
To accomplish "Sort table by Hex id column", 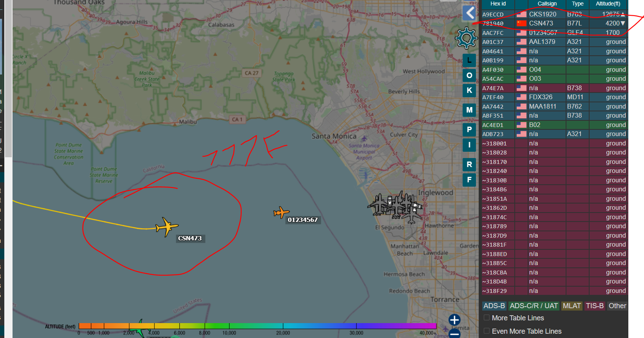I will pyautogui.click(x=498, y=4).
